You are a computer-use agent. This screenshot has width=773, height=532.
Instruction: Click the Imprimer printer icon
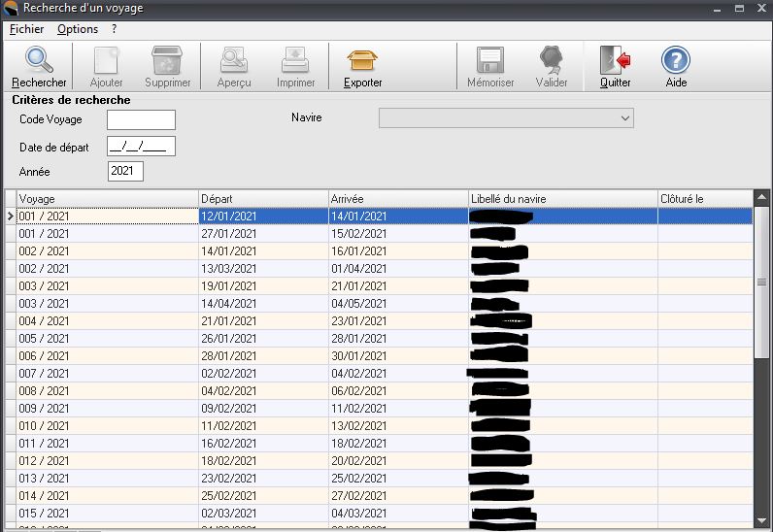(295, 61)
